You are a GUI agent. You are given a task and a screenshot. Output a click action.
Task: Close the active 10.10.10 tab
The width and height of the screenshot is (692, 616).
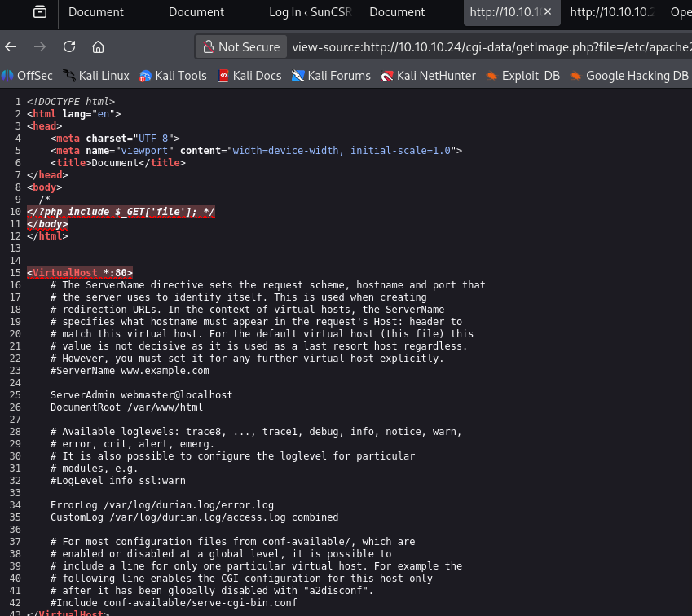547,12
